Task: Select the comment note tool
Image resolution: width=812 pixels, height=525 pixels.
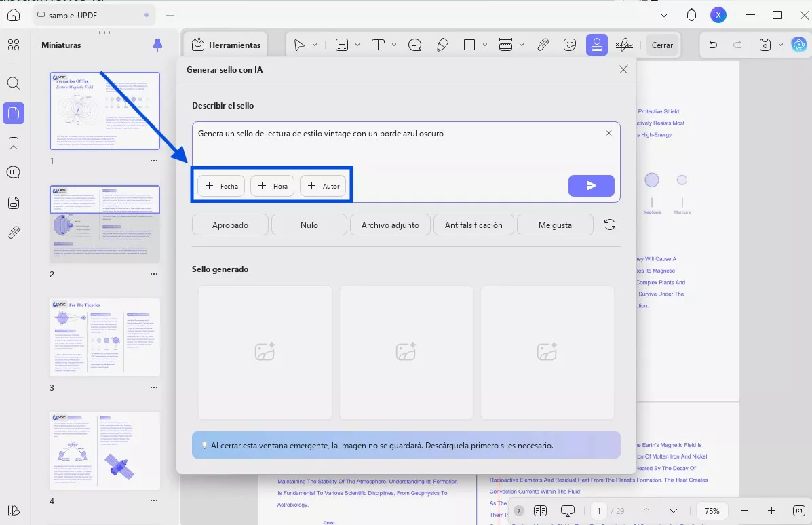Action: pyautogui.click(x=414, y=45)
